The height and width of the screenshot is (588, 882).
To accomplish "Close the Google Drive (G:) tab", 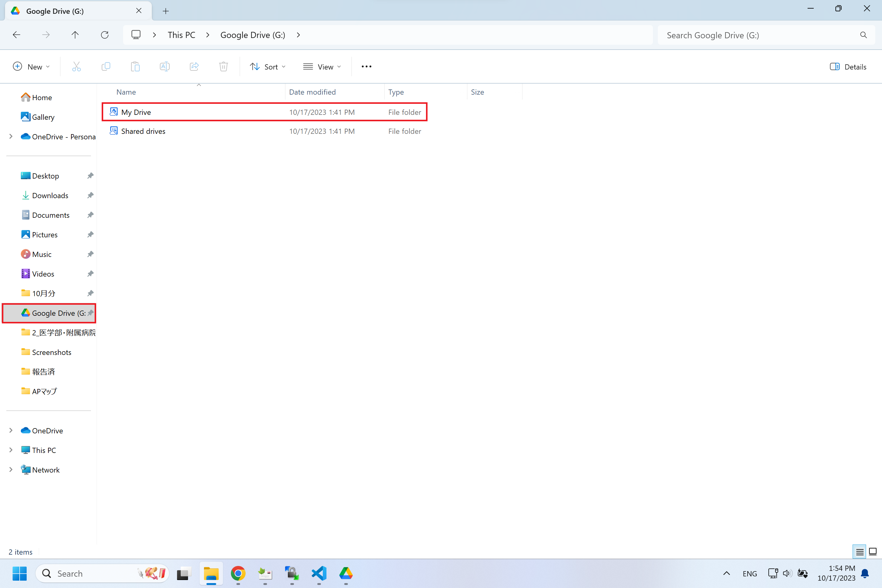I will (139, 11).
